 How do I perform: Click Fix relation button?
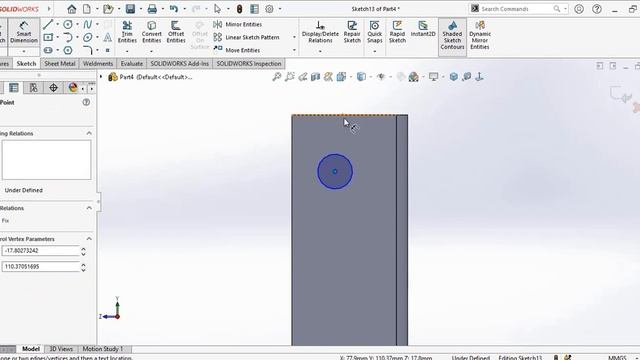[5, 221]
